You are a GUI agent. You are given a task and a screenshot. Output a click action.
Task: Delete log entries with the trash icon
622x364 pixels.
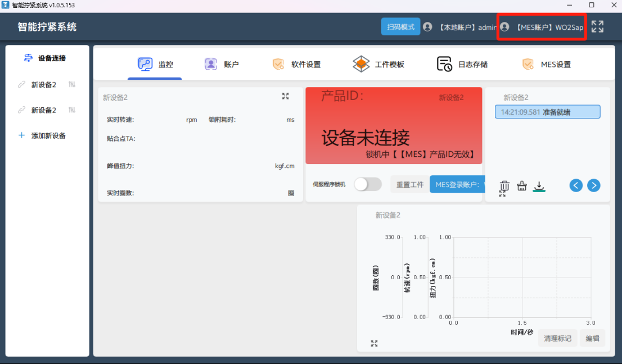click(504, 185)
